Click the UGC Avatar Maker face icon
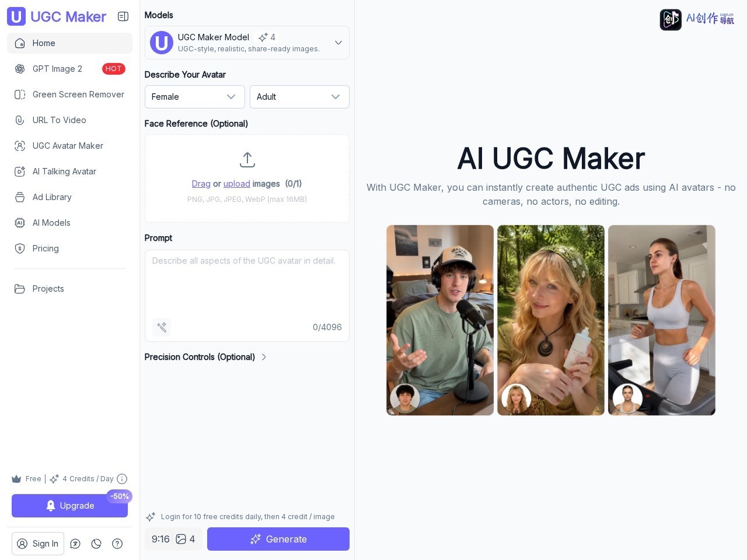The width and height of the screenshot is (747, 560). [x=20, y=146]
